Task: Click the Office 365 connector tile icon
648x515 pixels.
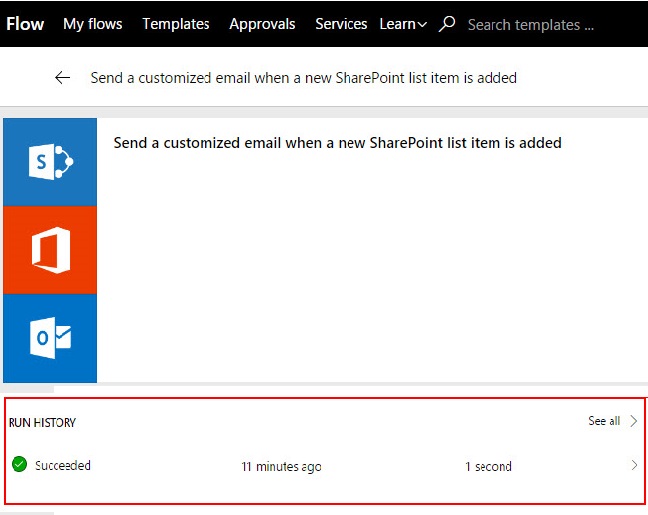Action: pyautogui.click(x=50, y=250)
